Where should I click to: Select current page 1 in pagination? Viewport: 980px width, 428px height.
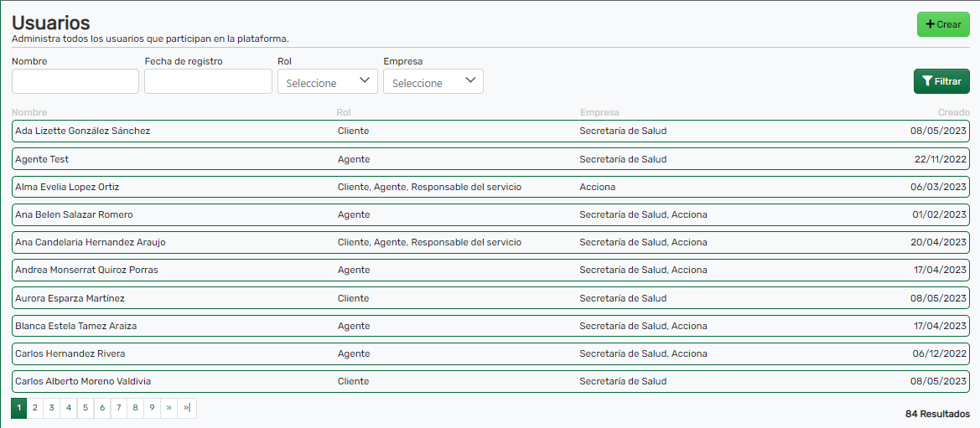(18, 408)
